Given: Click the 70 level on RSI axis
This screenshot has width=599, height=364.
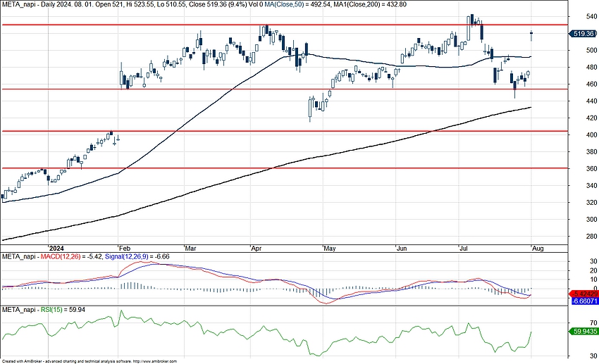Looking at the screenshot, I should click(593, 322).
